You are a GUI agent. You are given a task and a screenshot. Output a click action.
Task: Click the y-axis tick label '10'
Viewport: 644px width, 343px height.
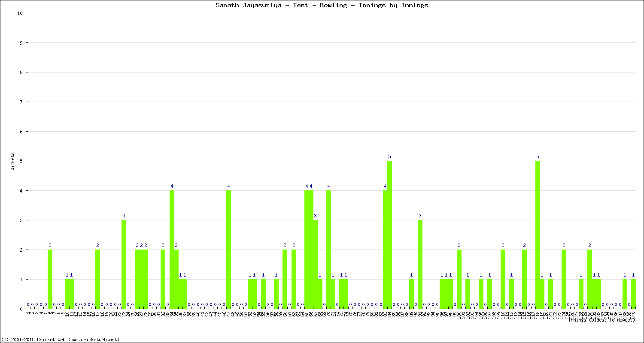pyautogui.click(x=20, y=13)
